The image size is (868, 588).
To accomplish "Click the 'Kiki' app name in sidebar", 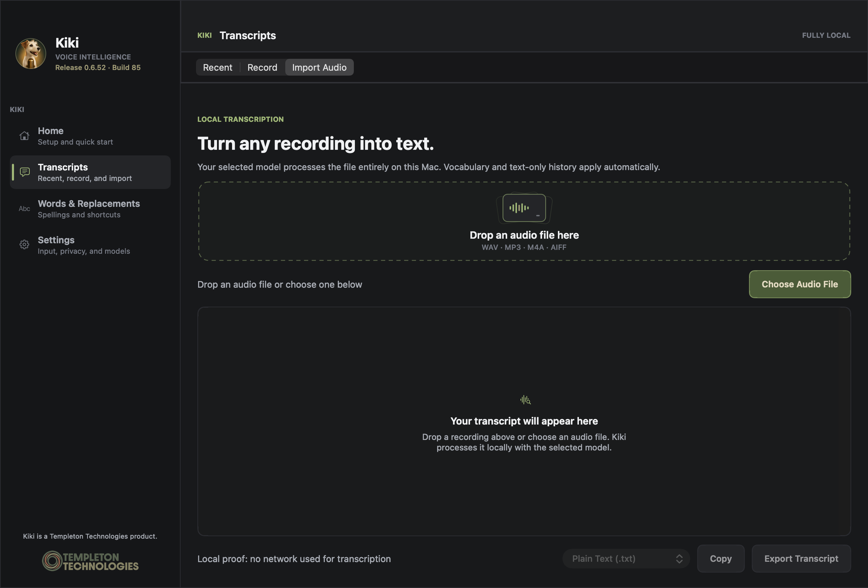I will (67, 43).
